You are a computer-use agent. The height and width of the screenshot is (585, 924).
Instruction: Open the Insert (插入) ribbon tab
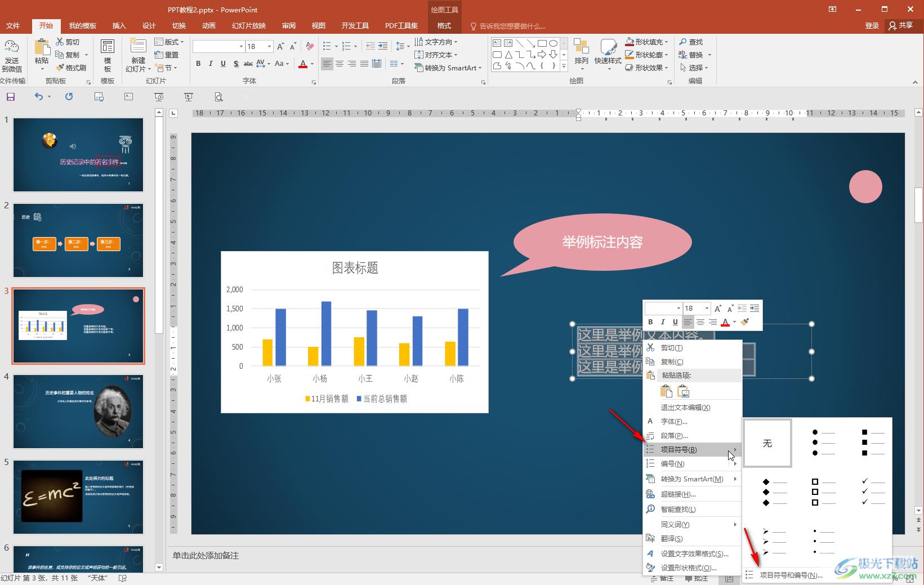coord(119,25)
